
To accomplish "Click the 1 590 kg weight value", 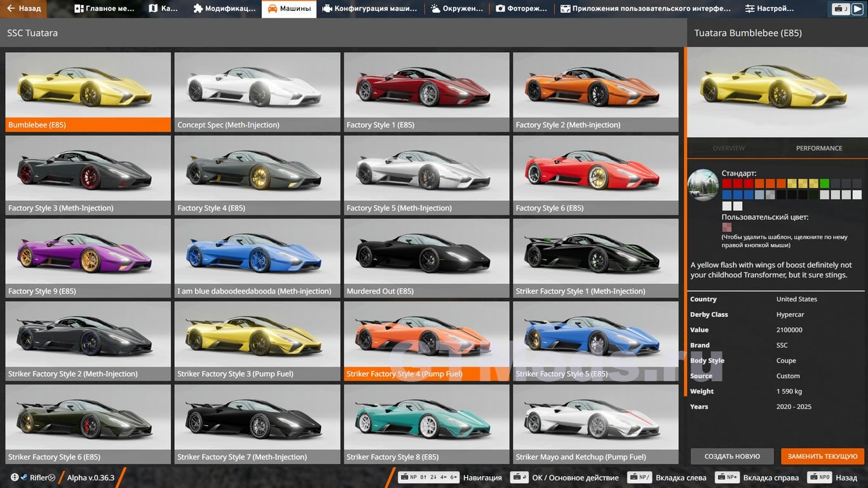I will click(789, 391).
